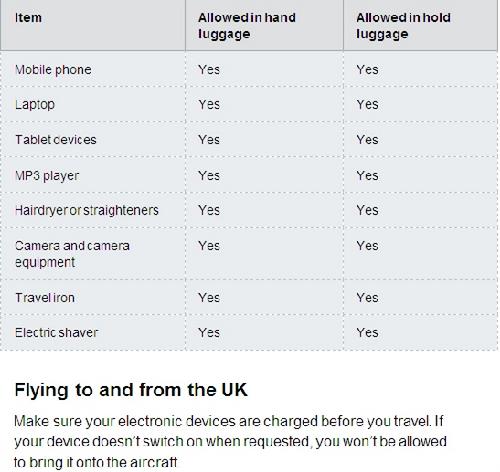Screen dimensions: 500x472
Task: Click the MP3 player item
Action: (x=47, y=176)
